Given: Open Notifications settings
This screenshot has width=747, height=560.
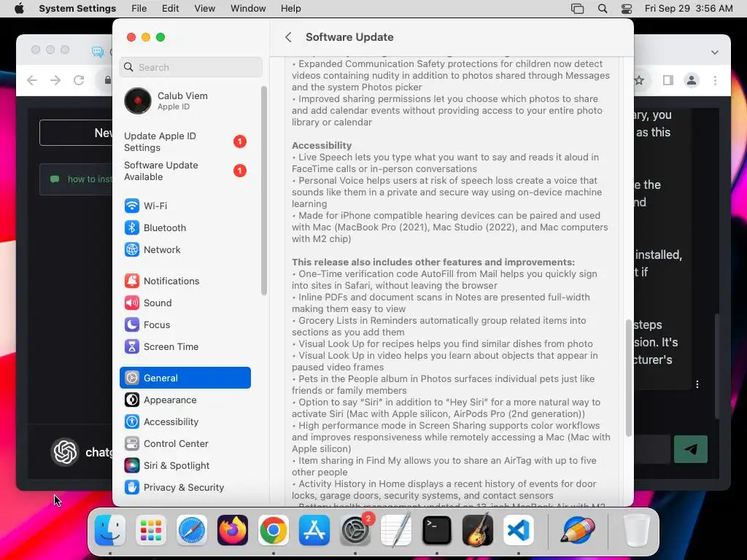Looking at the screenshot, I should coord(185,281).
